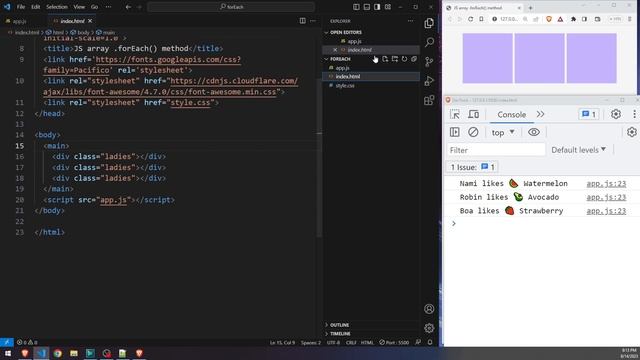This screenshot has height=360, width=640.
Task: Open VS Code overflow menu ellipsis
Action: click(108, 7)
